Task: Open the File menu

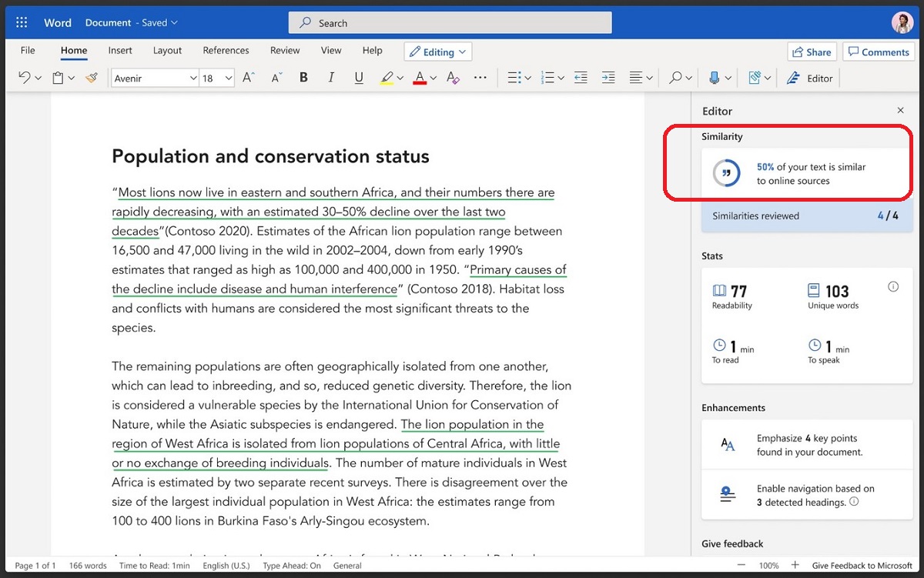Action: point(28,50)
